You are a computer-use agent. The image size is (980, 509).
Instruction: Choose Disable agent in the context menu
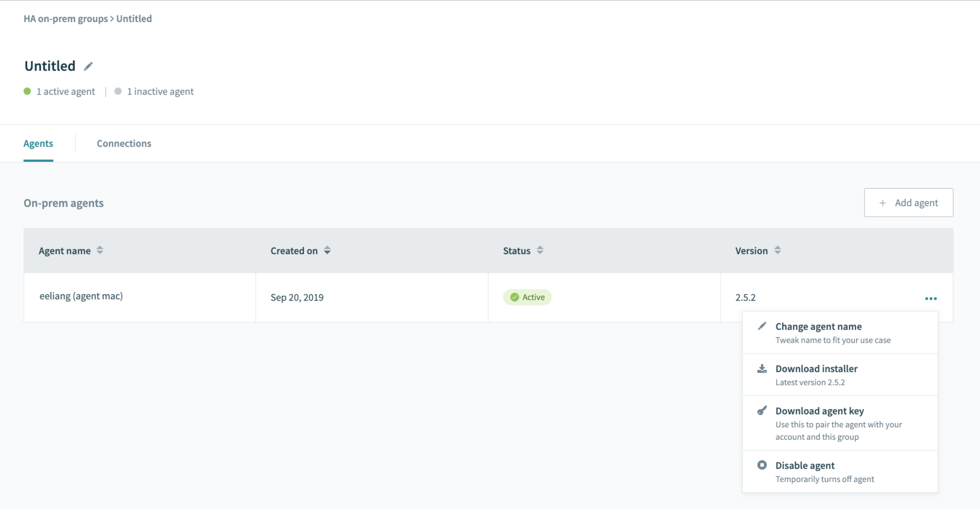tap(805, 465)
